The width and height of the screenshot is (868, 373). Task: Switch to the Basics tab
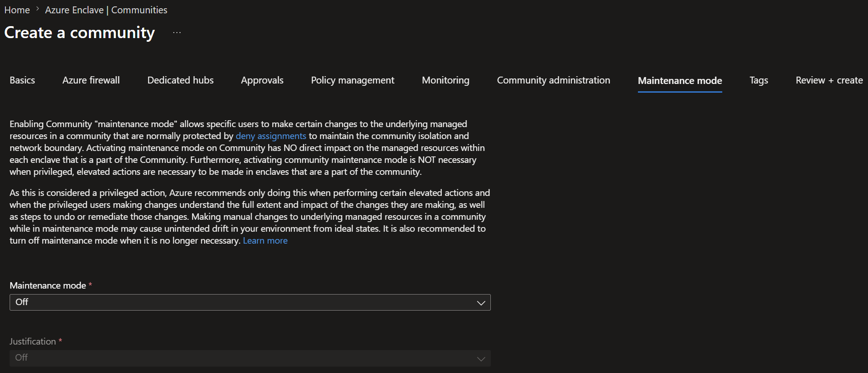click(22, 80)
